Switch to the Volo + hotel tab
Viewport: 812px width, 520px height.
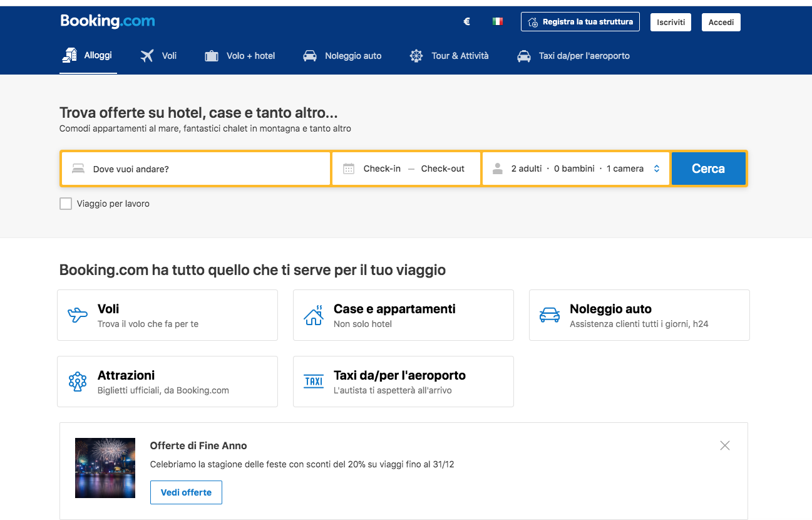[240, 56]
